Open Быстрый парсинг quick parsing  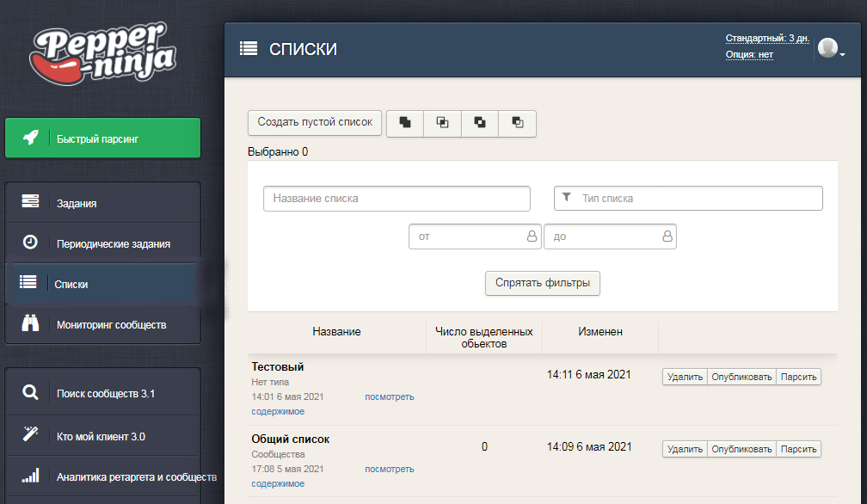[x=103, y=138]
